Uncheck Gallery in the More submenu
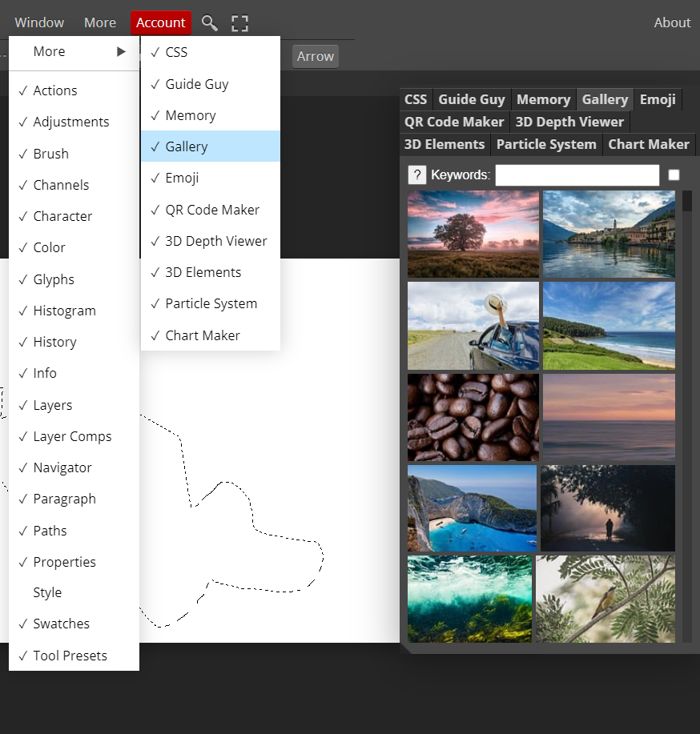700x734 pixels. point(186,146)
